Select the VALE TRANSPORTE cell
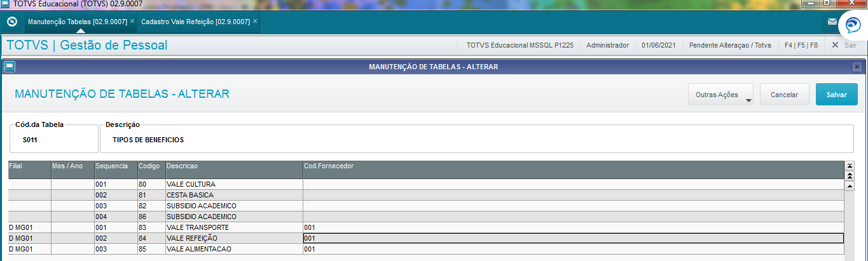This screenshot has height=261, width=868. (234, 228)
